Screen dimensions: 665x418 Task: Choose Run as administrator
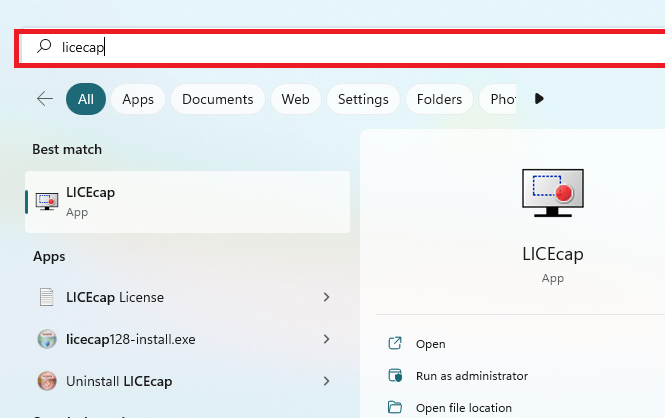pyautogui.click(x=472, y=376)
